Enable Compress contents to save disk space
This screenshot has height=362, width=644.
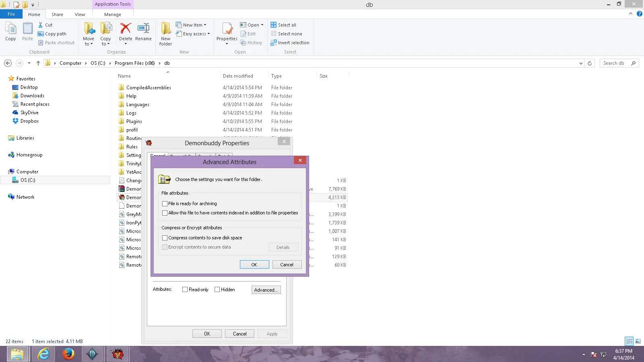click(x=165, y=238)
